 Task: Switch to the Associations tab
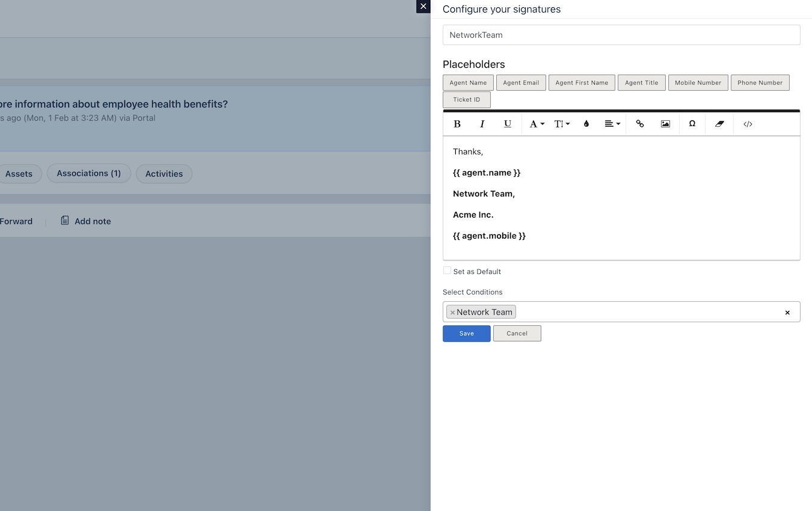88,173
